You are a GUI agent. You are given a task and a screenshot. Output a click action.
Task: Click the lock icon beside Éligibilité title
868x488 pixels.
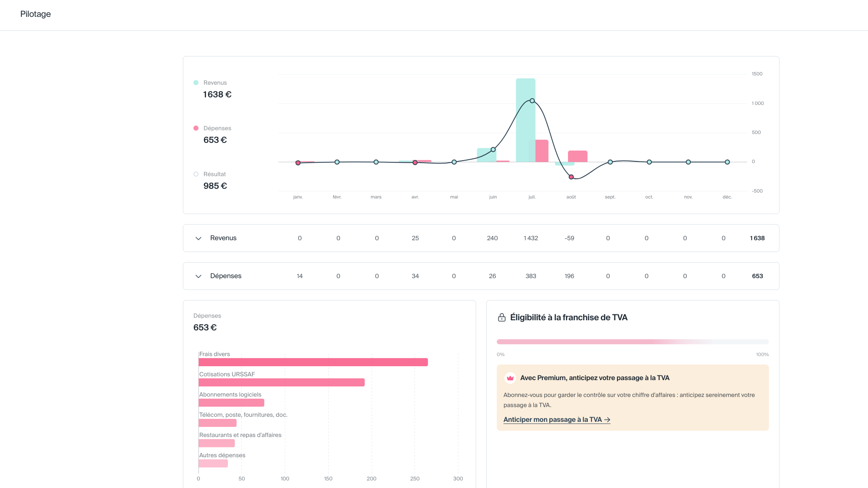501,317
